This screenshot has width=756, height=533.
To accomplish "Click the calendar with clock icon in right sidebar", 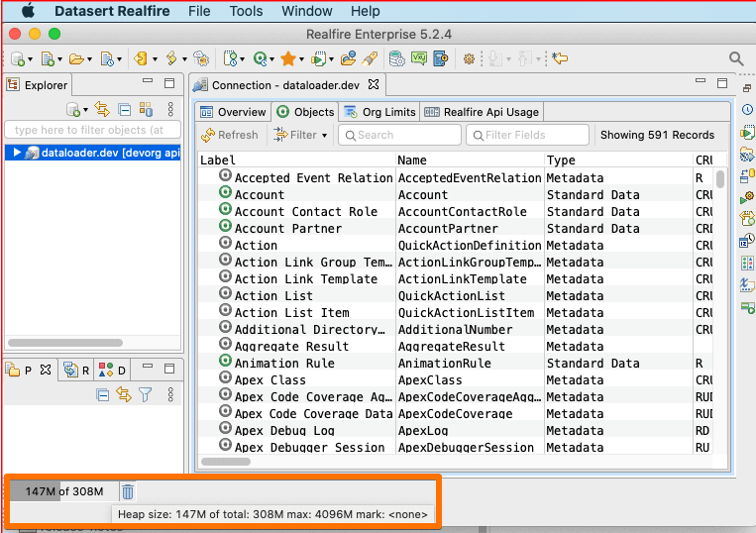I will point(747,240).
